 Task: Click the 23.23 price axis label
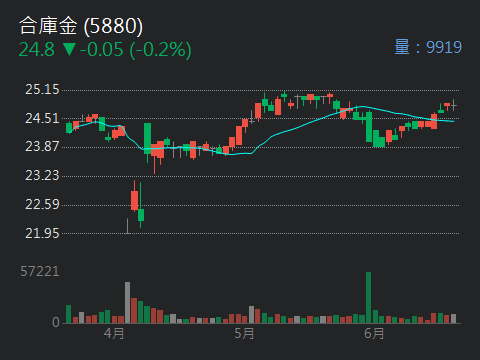pos(42,176)
